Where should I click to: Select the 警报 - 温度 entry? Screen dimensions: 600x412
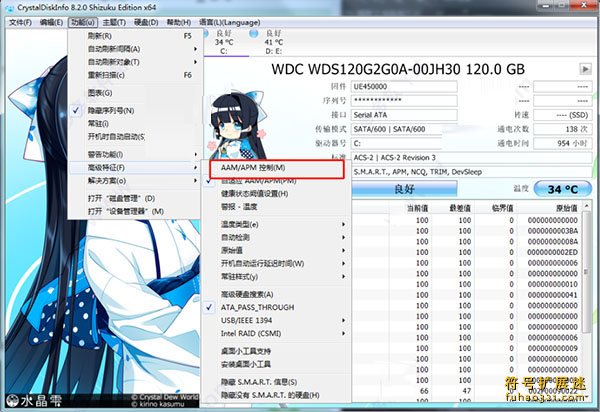276,207
